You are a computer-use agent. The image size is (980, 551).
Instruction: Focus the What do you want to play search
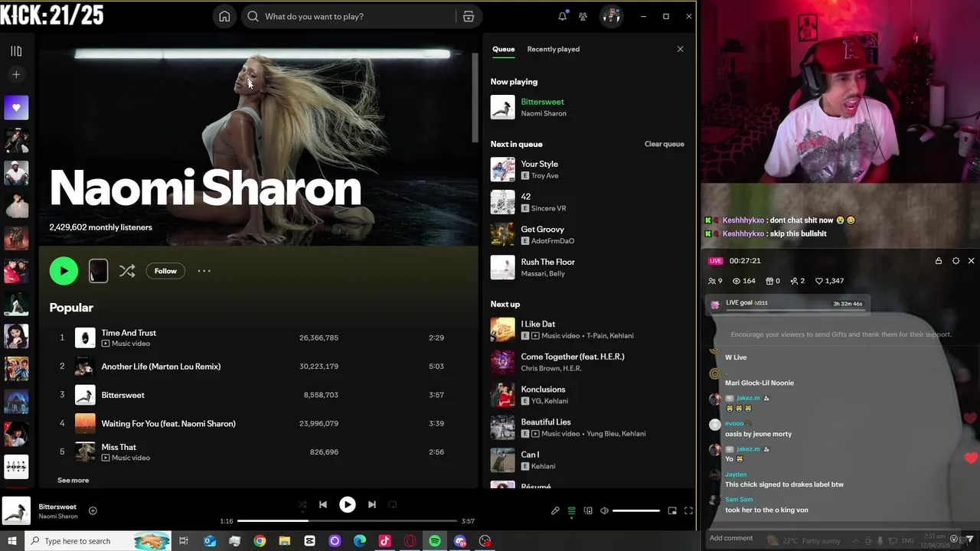[x=349, y=16]
